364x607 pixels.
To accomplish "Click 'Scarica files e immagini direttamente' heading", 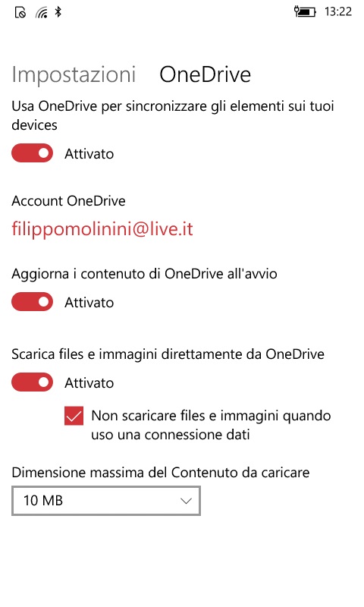I will click(x=168, y=354).
